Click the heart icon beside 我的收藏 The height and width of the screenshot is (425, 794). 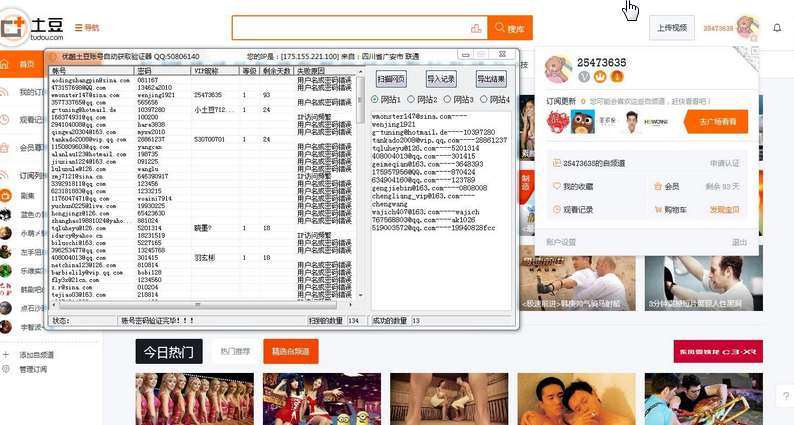tap(557, 186)
